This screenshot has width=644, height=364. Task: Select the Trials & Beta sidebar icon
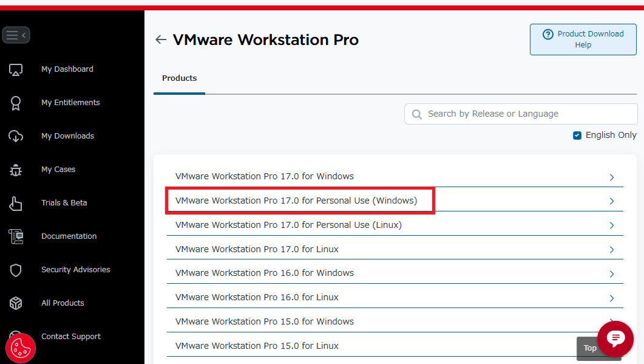[x=15, y=203]
